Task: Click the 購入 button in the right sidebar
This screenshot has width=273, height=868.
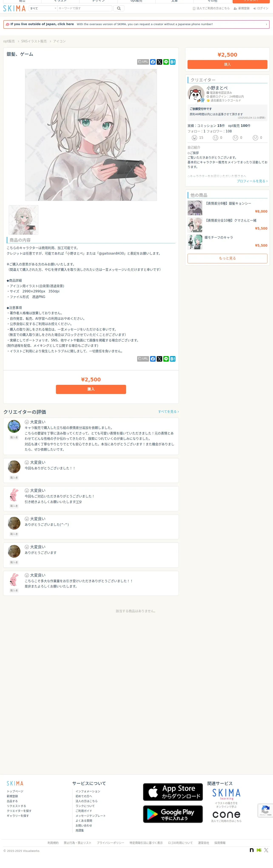Action: 227,64
